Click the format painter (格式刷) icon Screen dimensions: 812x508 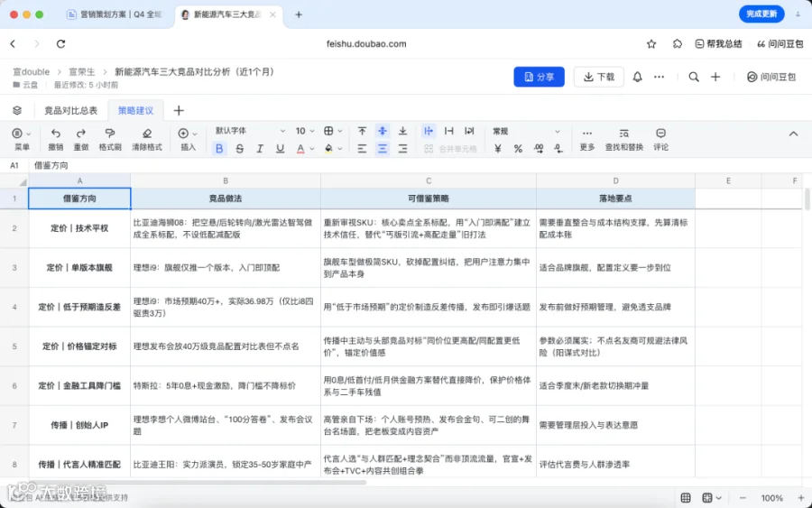[110, 134]
